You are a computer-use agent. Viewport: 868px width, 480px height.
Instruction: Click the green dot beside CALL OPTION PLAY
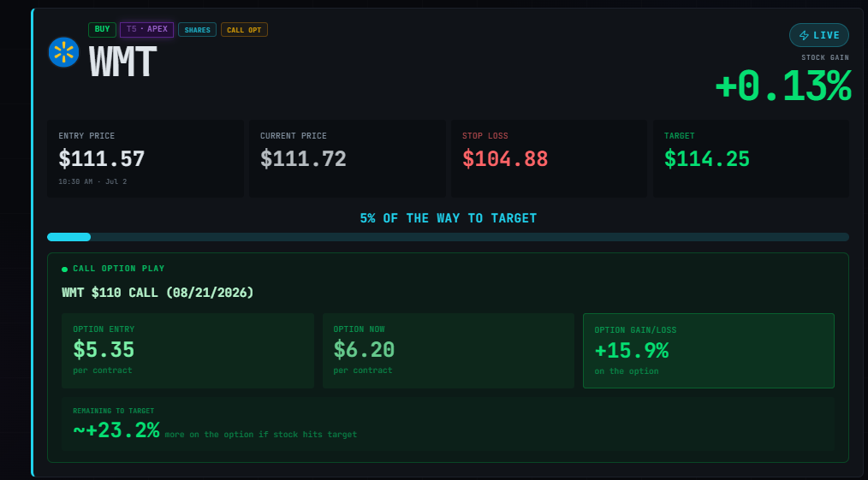tap(65, 270)
